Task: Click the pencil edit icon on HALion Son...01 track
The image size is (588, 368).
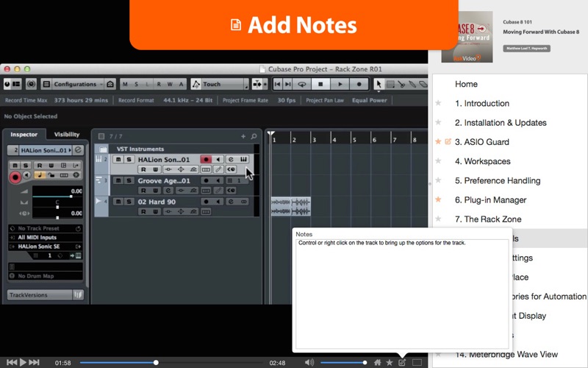Action: 218,169
